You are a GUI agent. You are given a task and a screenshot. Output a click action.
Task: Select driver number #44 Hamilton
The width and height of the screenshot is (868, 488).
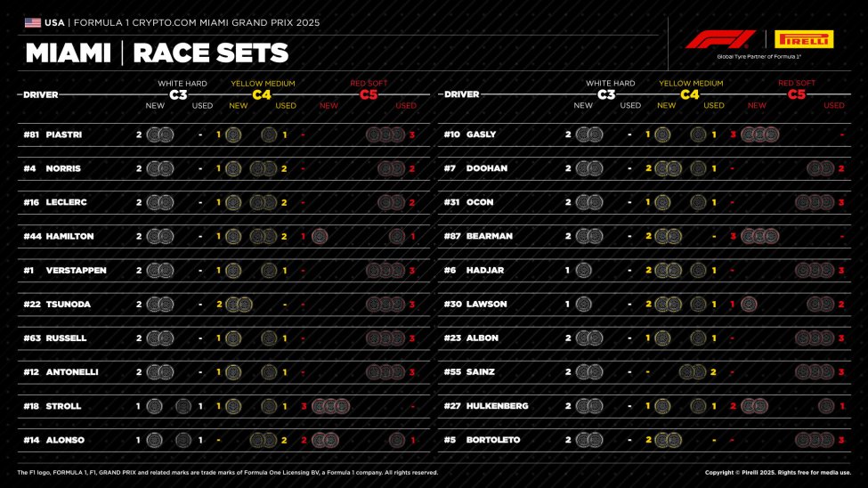(35, 236)
